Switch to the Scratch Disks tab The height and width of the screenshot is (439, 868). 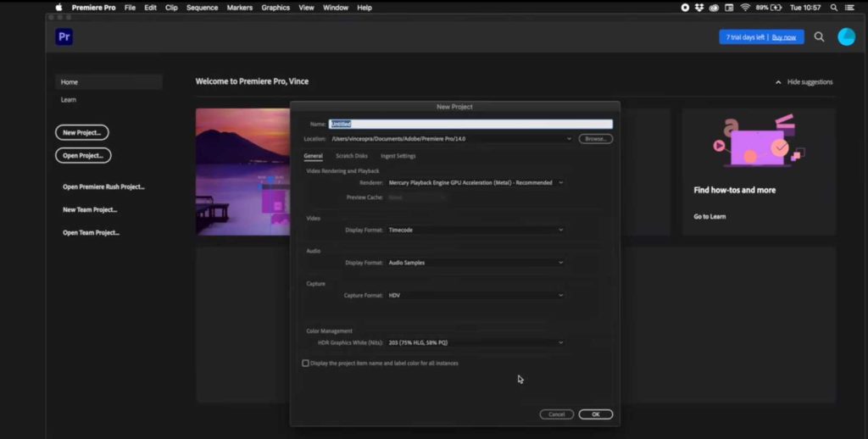(352, 156)
